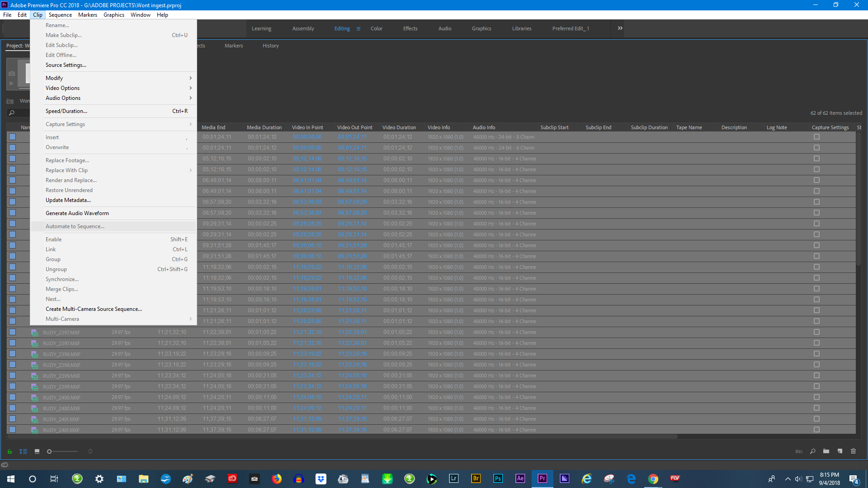Open workspace overflow chevron menu
This screenshot has height=488, width=868.
click(x=620, y=28)
